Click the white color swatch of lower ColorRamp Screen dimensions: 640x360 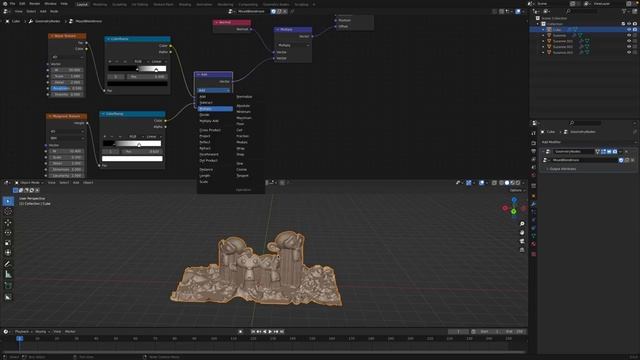pos(132,159)
